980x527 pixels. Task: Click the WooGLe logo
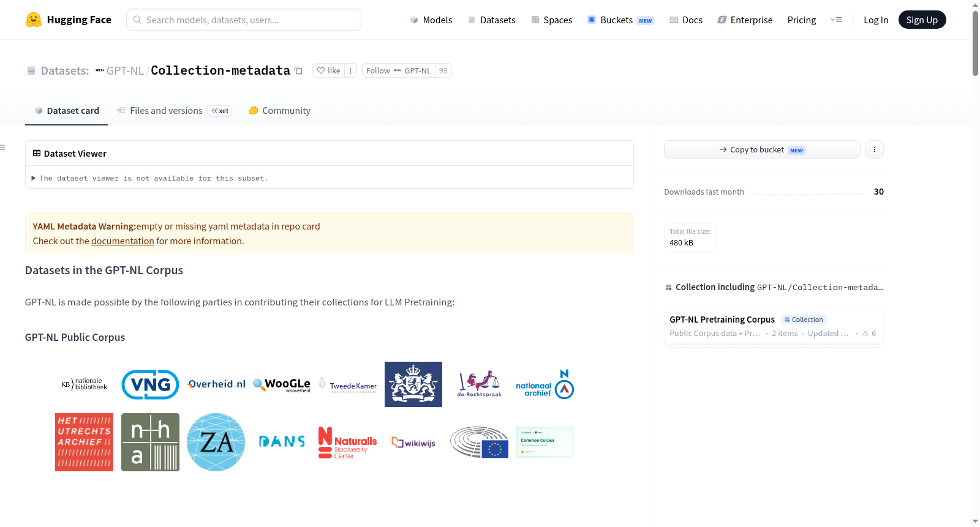tap(282, 384)
